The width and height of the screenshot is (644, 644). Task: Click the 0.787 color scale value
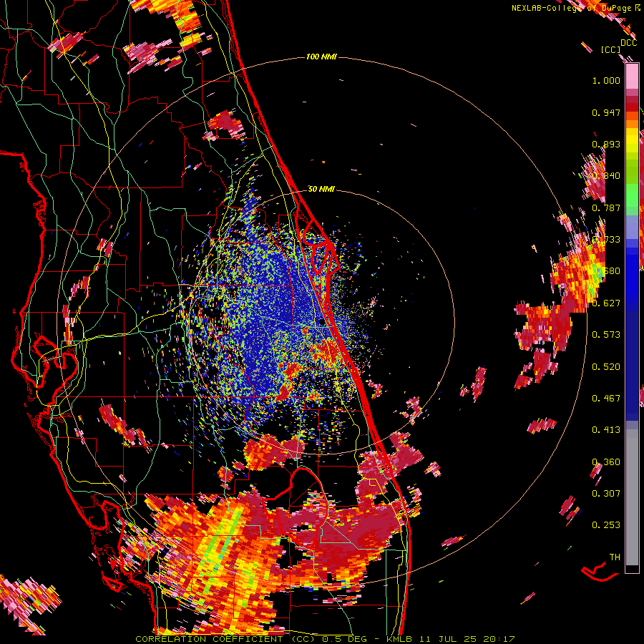(x=606, y=208)
